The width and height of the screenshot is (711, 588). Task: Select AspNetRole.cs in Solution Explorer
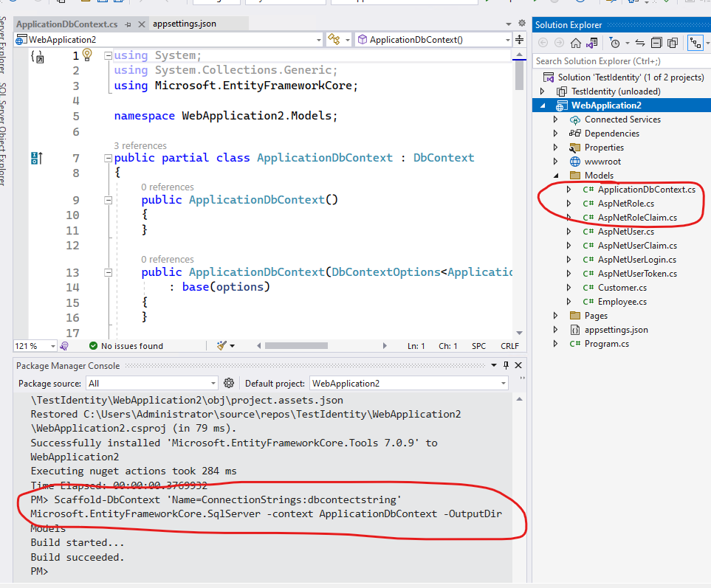626,204
